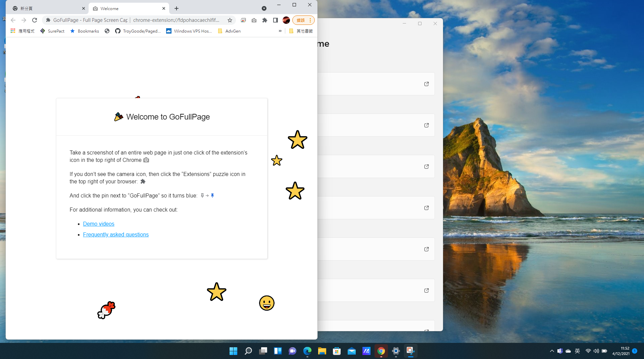The height and width of the screenshot is (359, 644).
Task: Open a new tab with plus button
Action: point(177,8)
